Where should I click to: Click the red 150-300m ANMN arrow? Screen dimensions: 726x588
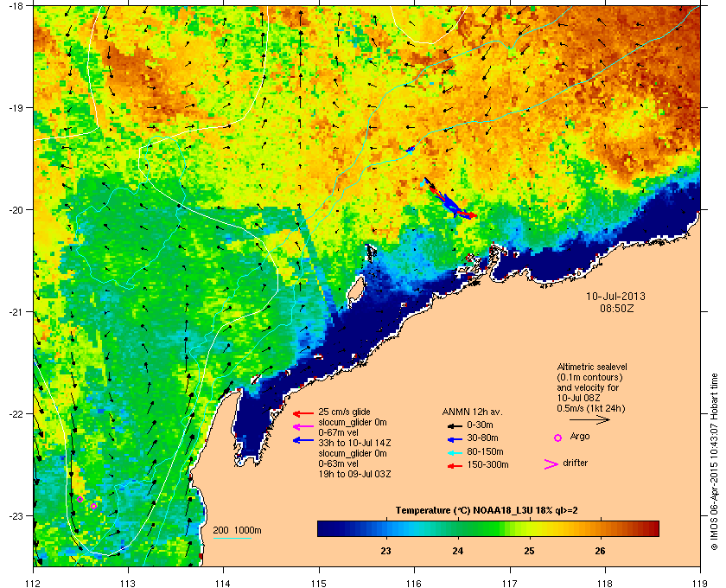tap(455, 466)
